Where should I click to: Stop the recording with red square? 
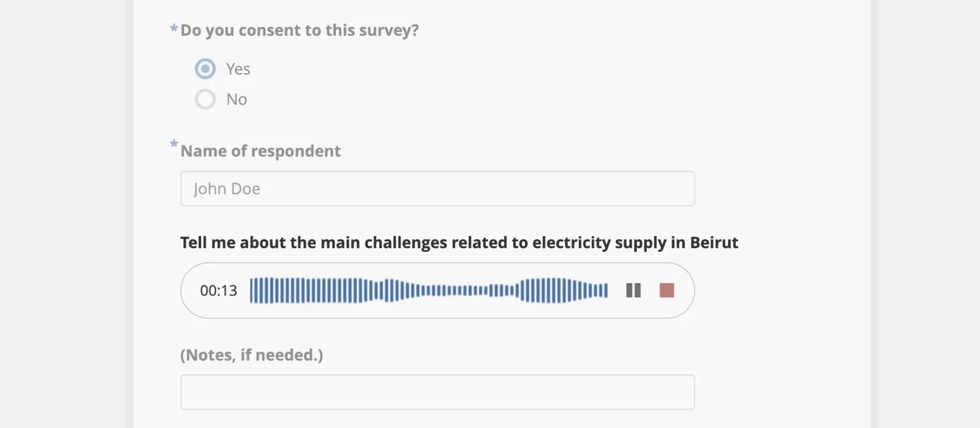667,290
